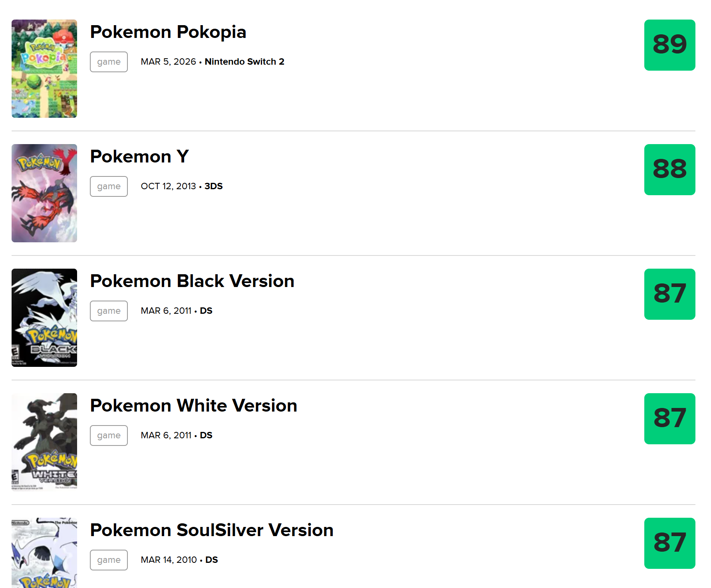Click the game tag under Pokemon Pokopia
This screenshot has height=588, width=711.
coord(109,62)
